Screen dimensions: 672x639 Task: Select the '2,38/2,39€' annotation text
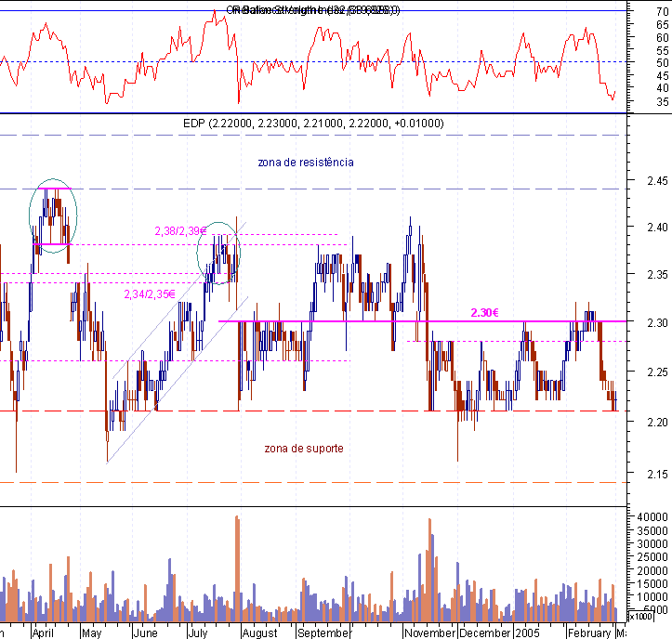tap(180, 231)
